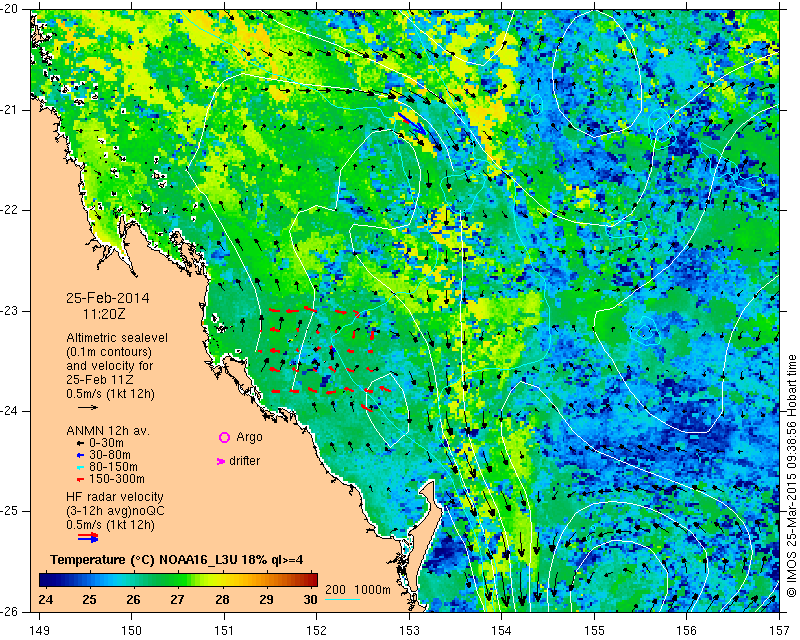Click the longitude axis label '156'
The height and width of the screenshot is (640, 800).
pos(687,631)
